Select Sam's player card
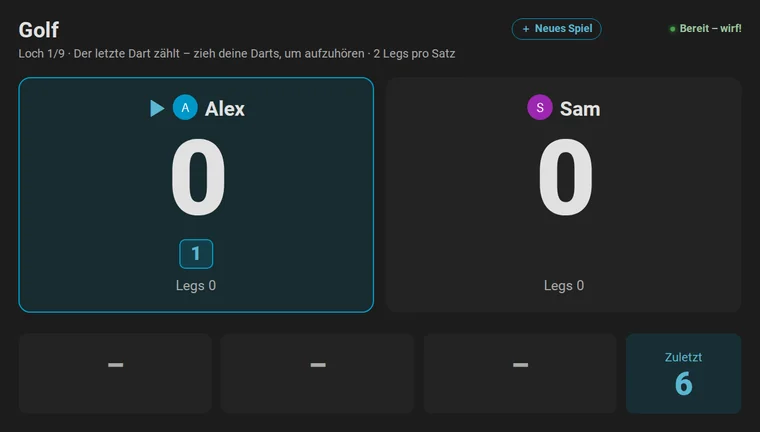 tap(564, 194)
